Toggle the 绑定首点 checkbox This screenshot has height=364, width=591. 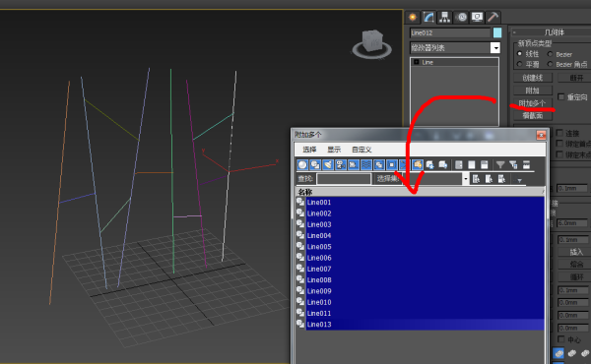coord(559,144)
